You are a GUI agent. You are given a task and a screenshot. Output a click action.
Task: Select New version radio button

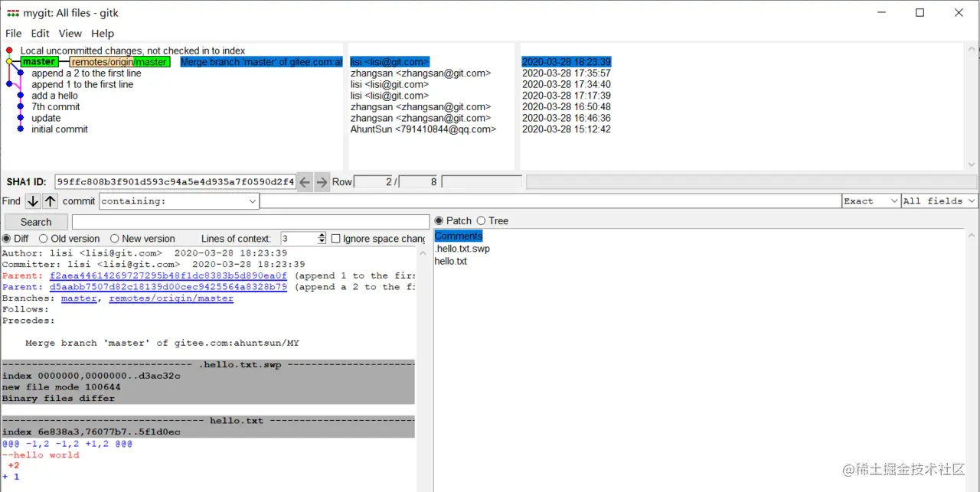click(x=115, y=239)
